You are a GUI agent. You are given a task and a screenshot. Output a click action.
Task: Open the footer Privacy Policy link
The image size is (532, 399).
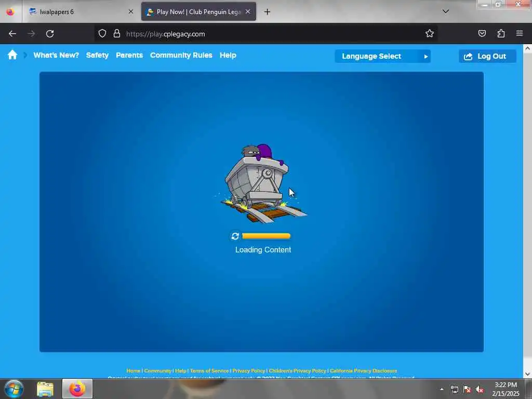coord(249,371)
